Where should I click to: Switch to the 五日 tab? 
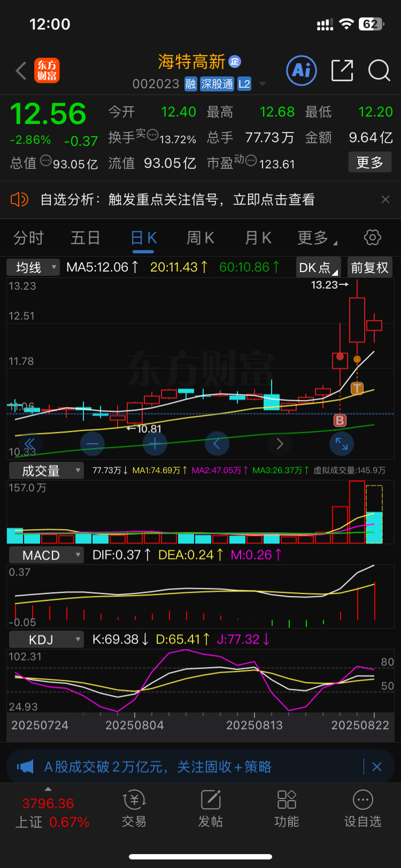[x=86, y=238]
